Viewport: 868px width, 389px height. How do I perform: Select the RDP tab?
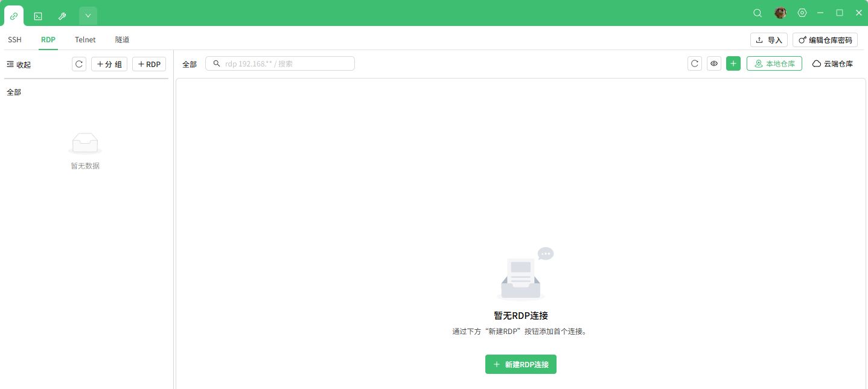click(48, 40)
